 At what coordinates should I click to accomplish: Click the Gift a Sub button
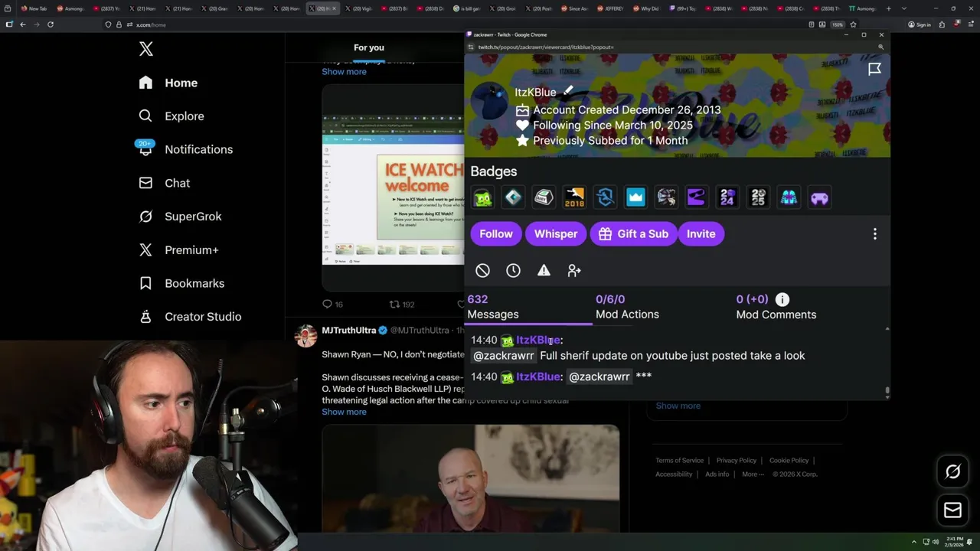coord(633,234)
